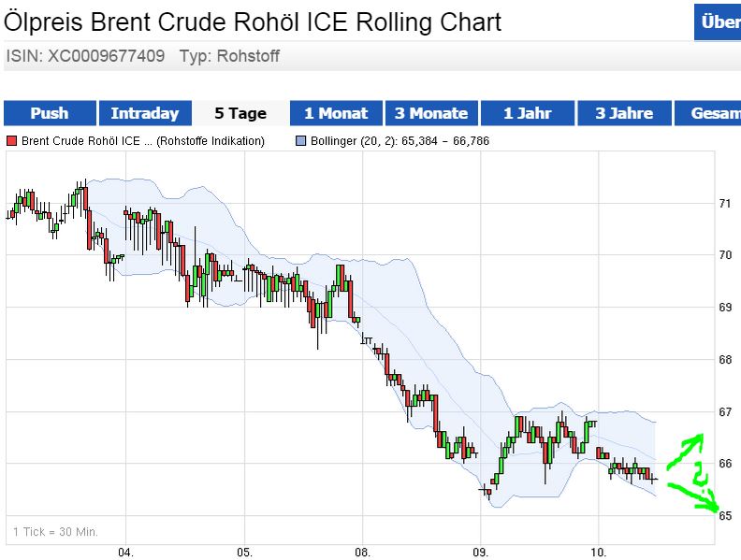741x560 pixels.
Task: Show the 1 Jahr chart
Action: click(x=527, y=113)
